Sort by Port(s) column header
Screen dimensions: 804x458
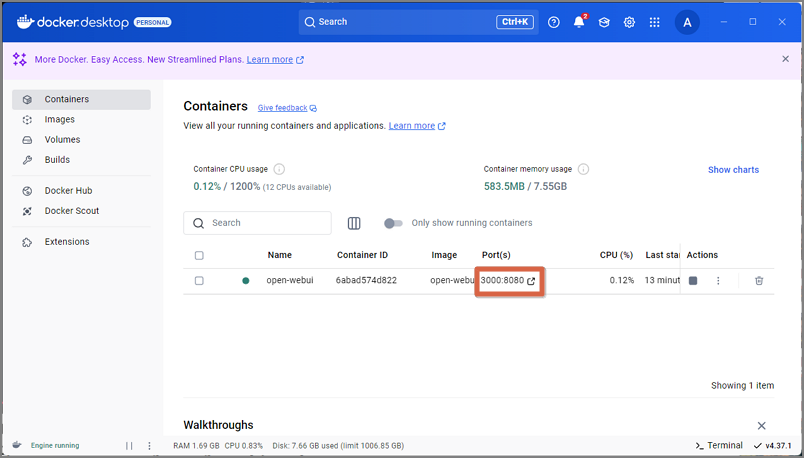point(496,255)
